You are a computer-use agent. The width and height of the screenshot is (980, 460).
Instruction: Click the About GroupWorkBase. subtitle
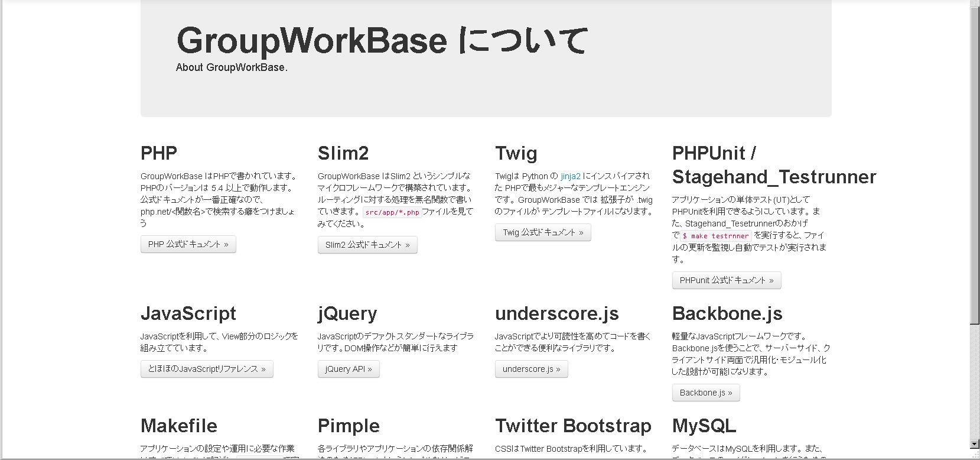(x=232, y=67)
